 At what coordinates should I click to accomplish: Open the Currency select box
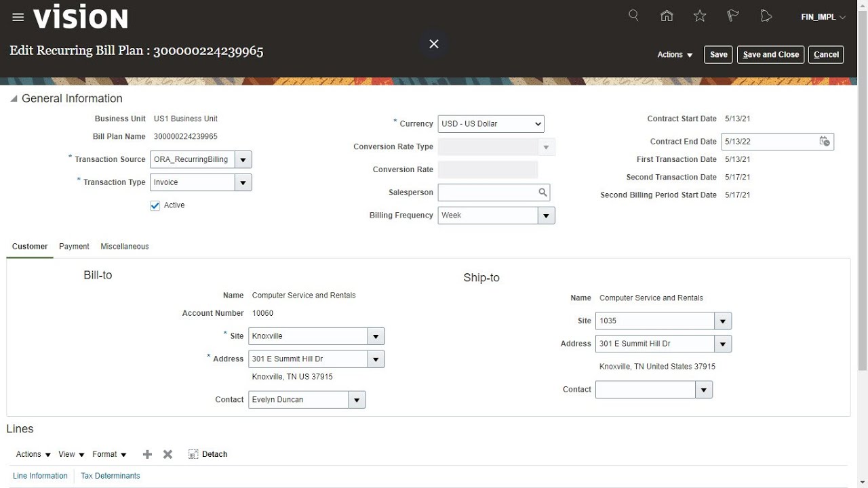coord(491,124)
